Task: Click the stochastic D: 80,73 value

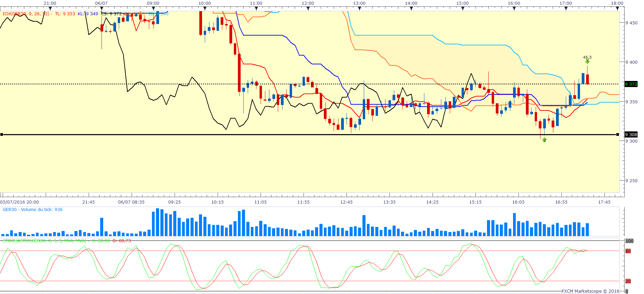Action: [122, 241]
